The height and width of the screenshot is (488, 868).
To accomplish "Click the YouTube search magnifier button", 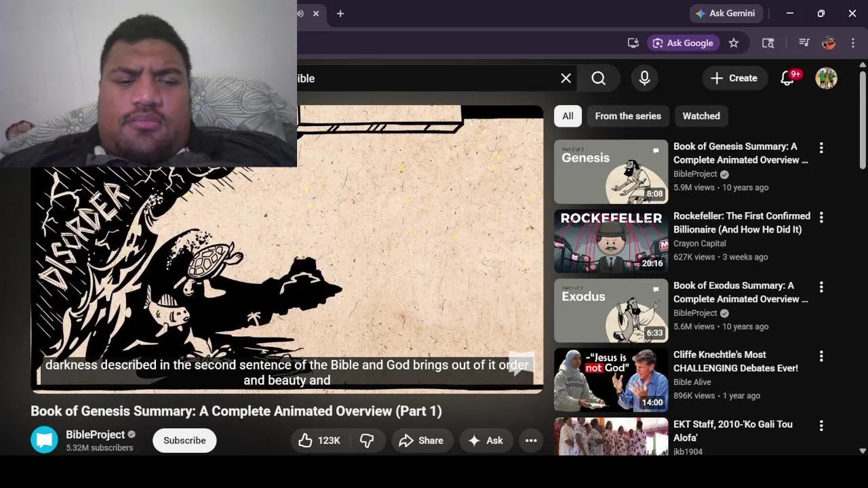I will click(599, 79).
